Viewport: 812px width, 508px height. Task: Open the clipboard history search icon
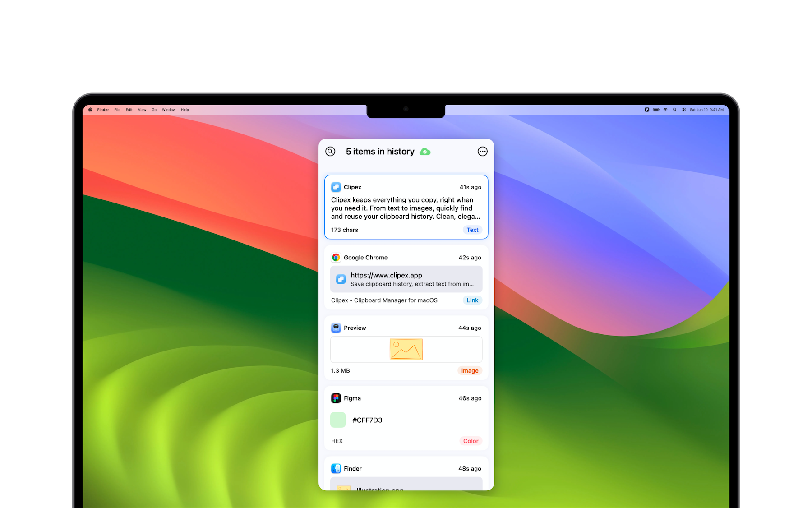[330, 152]
